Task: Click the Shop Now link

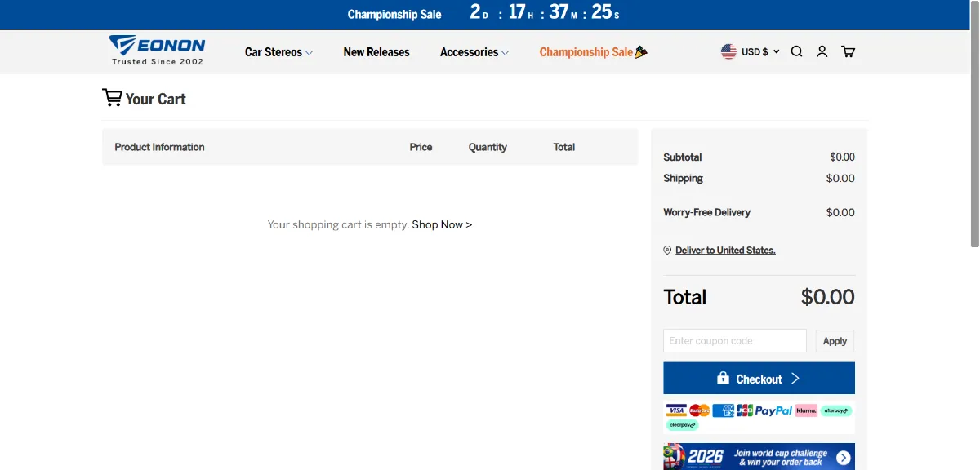Action: [x=442, y=224]
